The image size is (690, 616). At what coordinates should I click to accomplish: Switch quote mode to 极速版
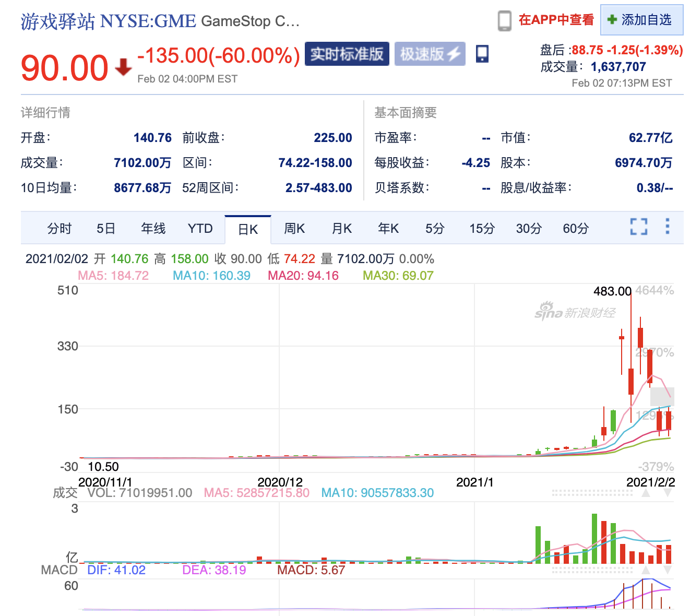click(422, 54)
